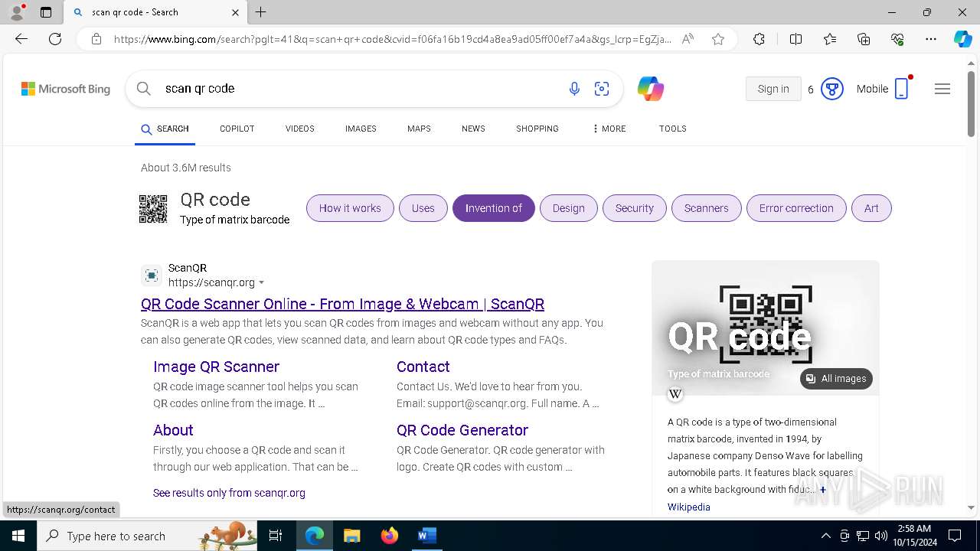The width and height of the screenshot is (980, 551).
Task: Open the Extensions puzzle icon
Action: [759, 39]
